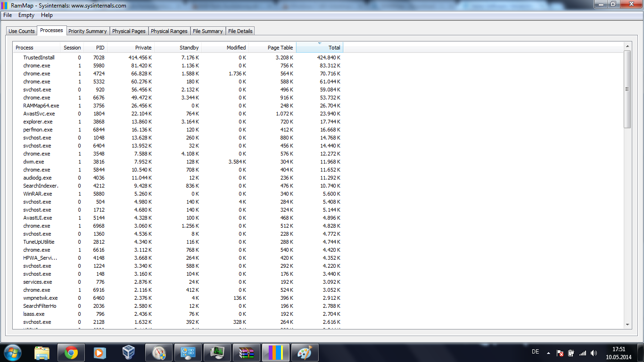Open Windows Explorer from the taskbar
This screenshot has height=362, width=644.
42,353
